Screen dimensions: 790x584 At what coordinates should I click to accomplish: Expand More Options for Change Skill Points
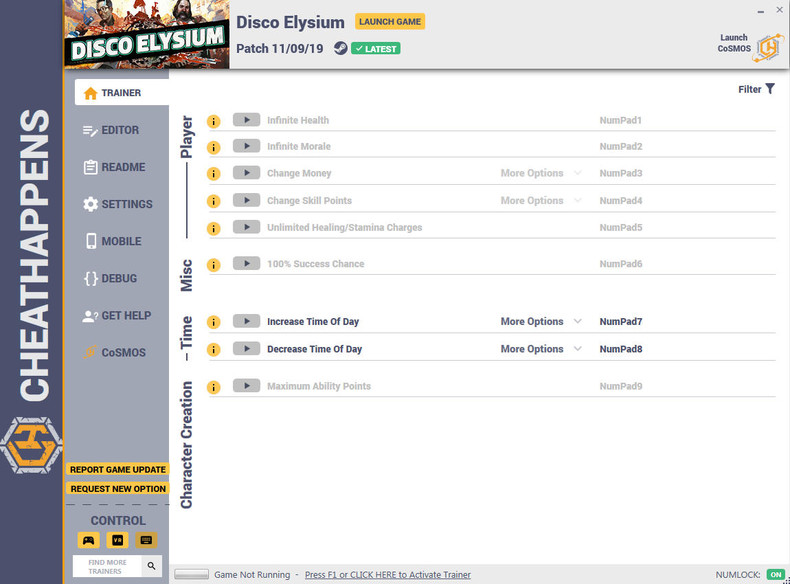pos(541,201)
